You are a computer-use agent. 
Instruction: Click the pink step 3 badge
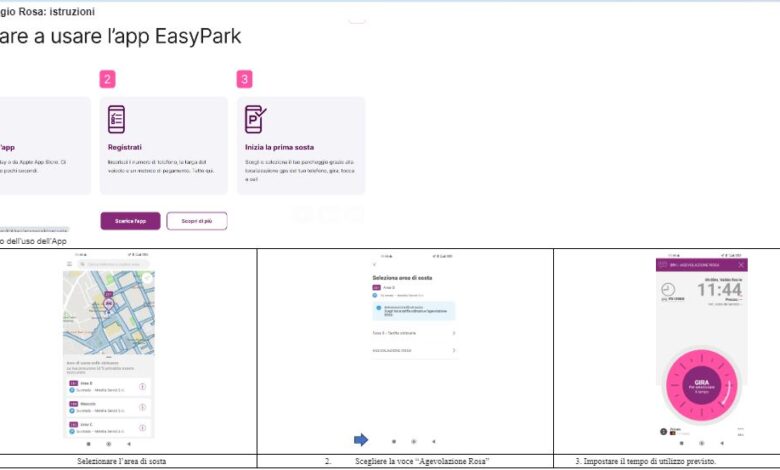tap(244, 79)
